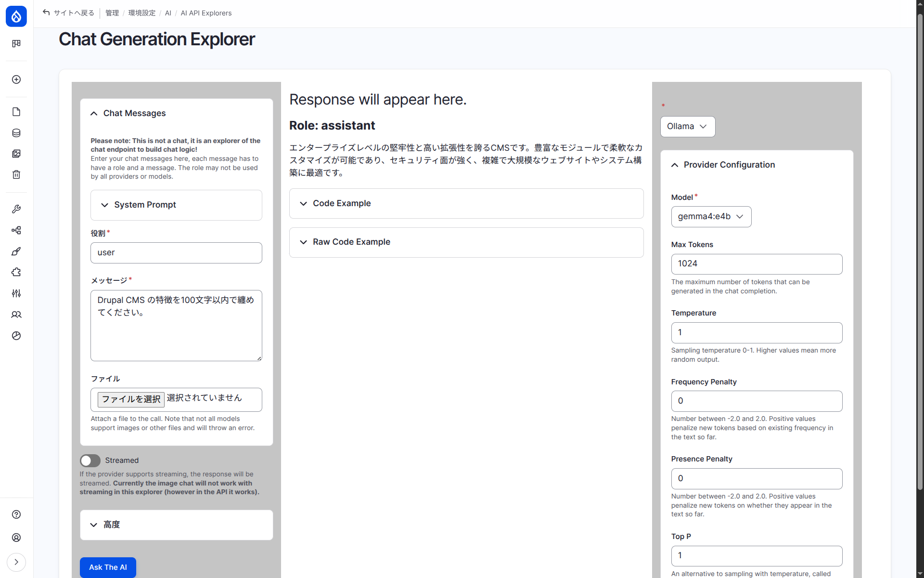Expand the sidebar with arrow button
Viewport: 924px width, 578px height.
(16, 562)
